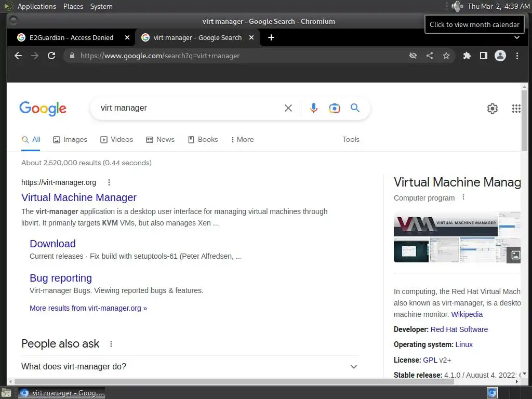This screenshot has height=399, width=532.
Task: Click the virt manager taskbar window button
Action: pyautogui.click(x=61, y=393)
